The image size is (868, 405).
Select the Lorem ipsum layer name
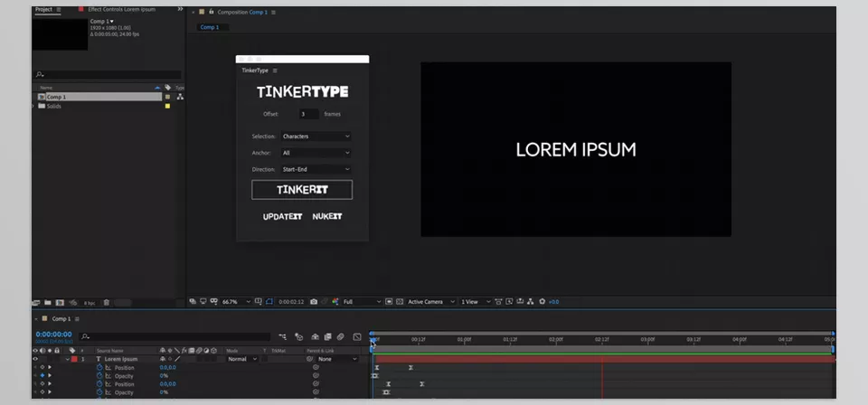tap(120, 359)
